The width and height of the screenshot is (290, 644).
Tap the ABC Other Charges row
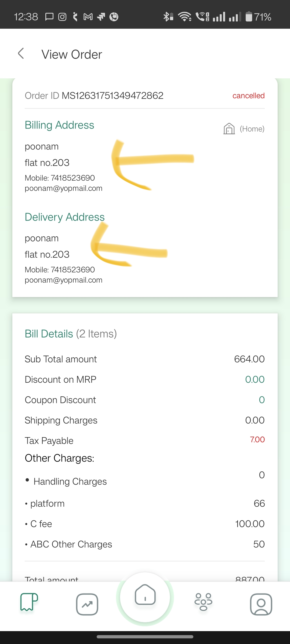[x=145, y=544]
